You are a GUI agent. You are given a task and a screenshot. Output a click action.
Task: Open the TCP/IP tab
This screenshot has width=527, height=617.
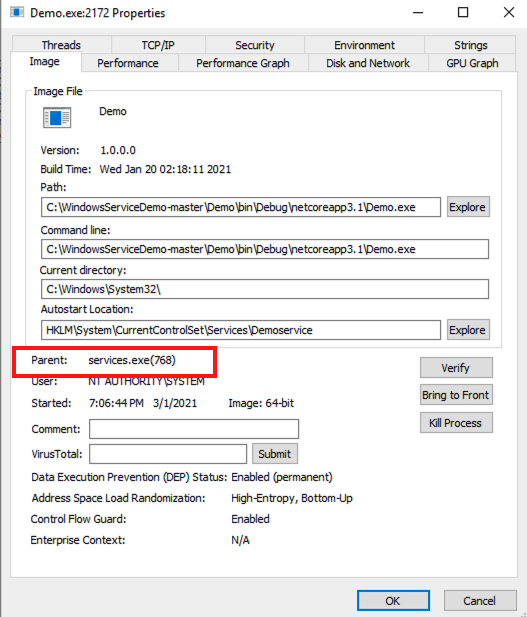pos(158,45)
